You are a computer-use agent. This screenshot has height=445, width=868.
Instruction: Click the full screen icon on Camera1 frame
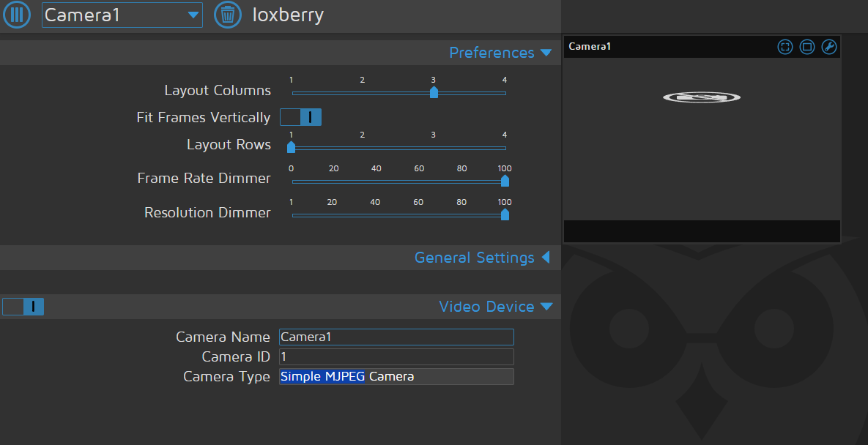tap(785, 47)
